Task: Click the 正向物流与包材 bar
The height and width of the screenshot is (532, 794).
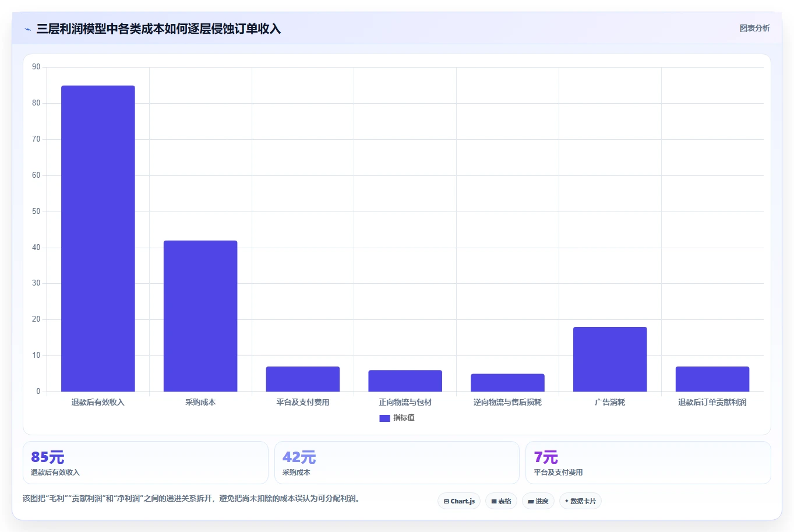Action: coord(405,380)
